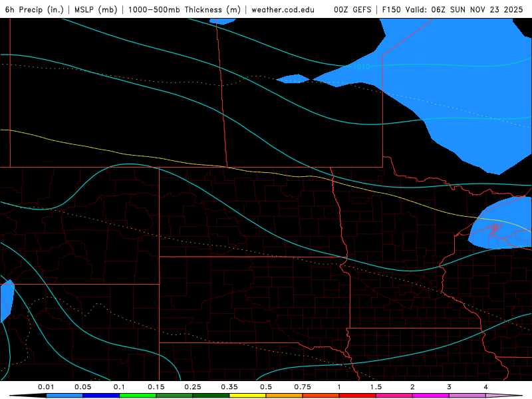Click the 0.25 legend value
532x399 pixels.
coord(193,387)
